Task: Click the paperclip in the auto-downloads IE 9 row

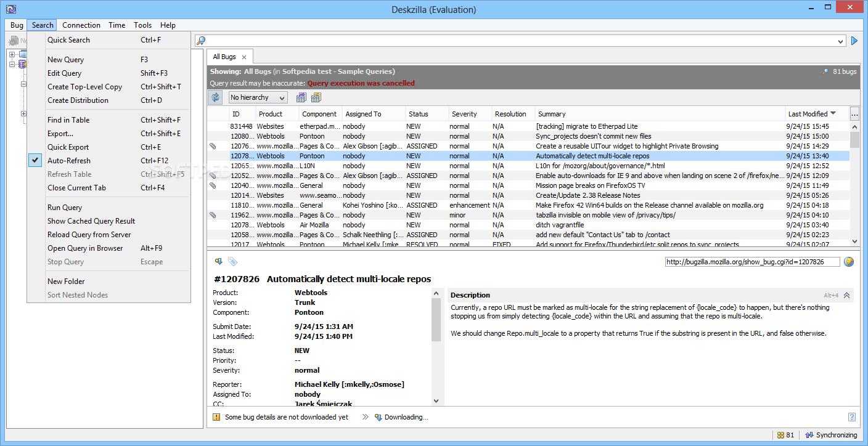Action: pos(213,176)
